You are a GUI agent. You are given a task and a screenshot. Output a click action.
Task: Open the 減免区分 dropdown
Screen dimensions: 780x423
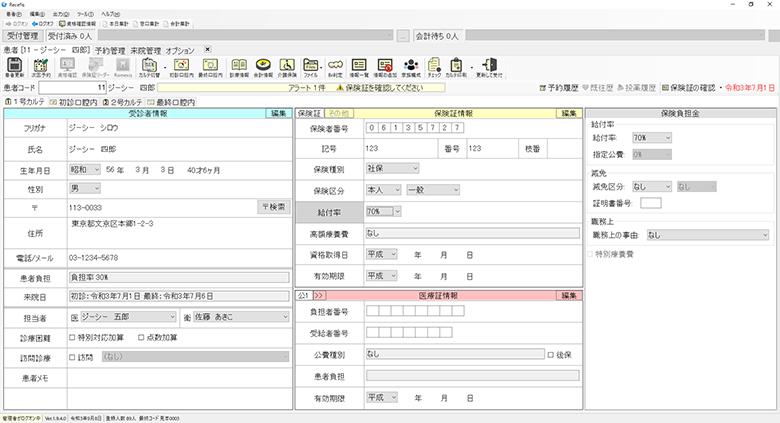pyautogui.click(x=651, y=187)
